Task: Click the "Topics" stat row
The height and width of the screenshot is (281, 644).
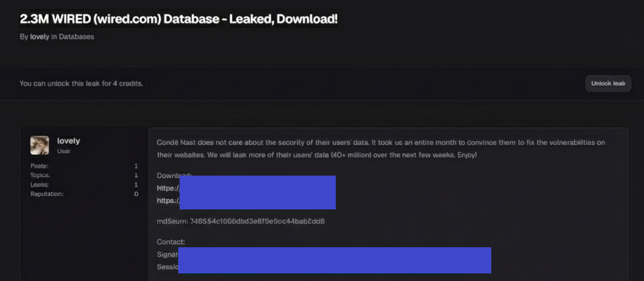Action: pos(84,176)
